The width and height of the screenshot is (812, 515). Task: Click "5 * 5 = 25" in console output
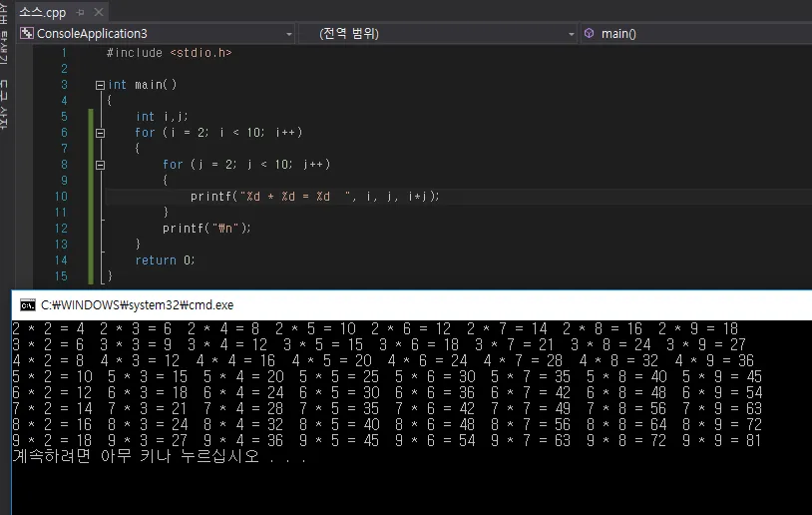tap(339, 376)
